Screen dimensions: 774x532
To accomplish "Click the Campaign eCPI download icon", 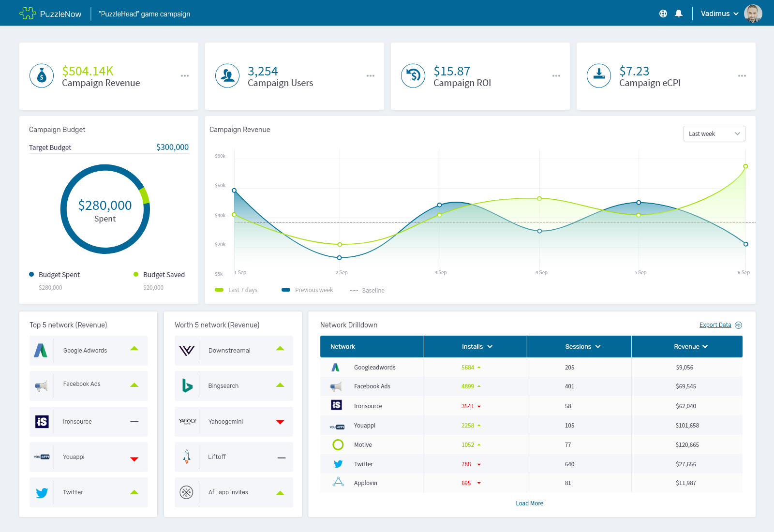I will pos(598,75).
